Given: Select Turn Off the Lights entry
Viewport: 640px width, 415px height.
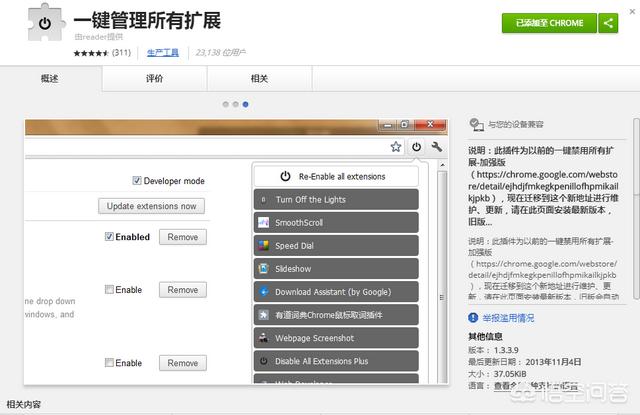Looking at the screenshot, I should [336, 200].
